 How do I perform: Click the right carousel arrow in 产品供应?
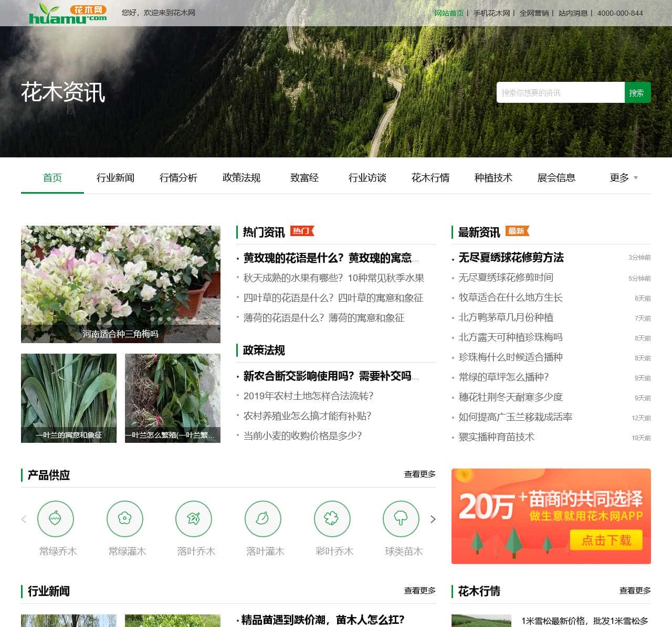[x=433, y=519]
